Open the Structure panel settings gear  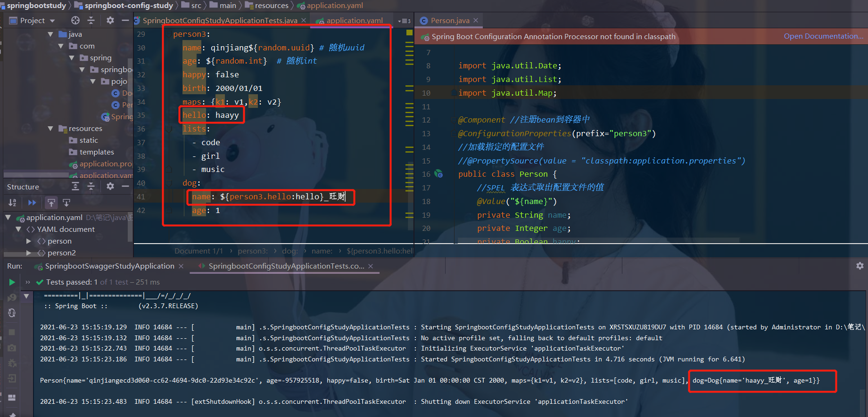(x=110, y=187)
